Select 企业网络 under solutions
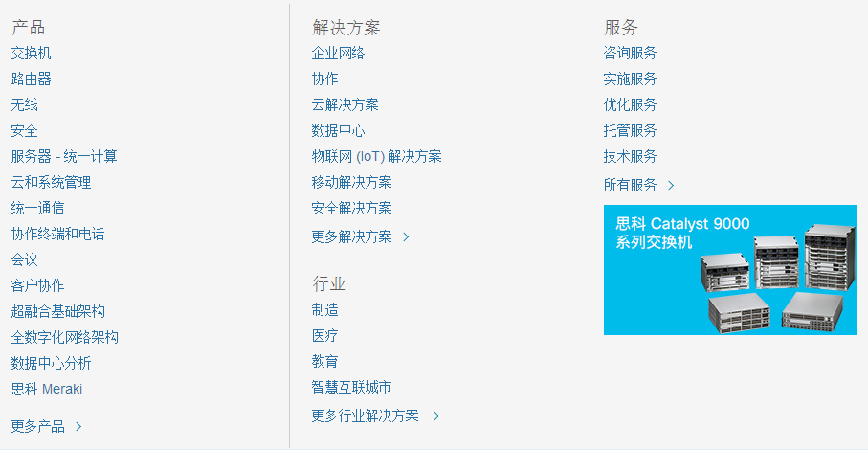868x450 pixels. [338, 53]
